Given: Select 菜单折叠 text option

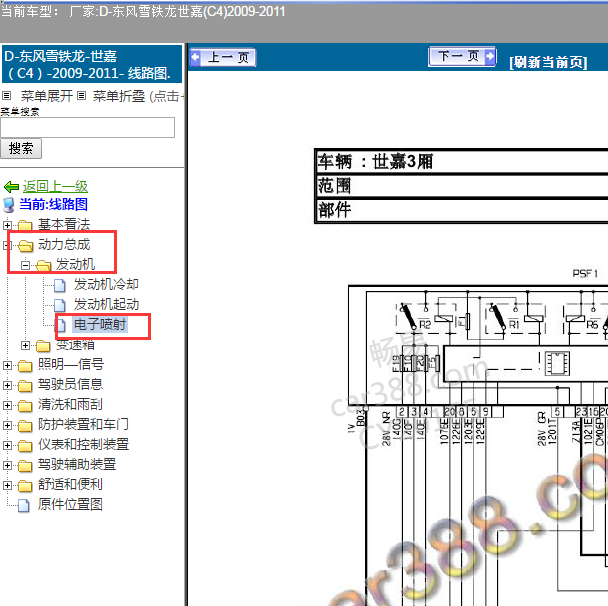Looking at the screenshot, I should [x=119, y=96].
